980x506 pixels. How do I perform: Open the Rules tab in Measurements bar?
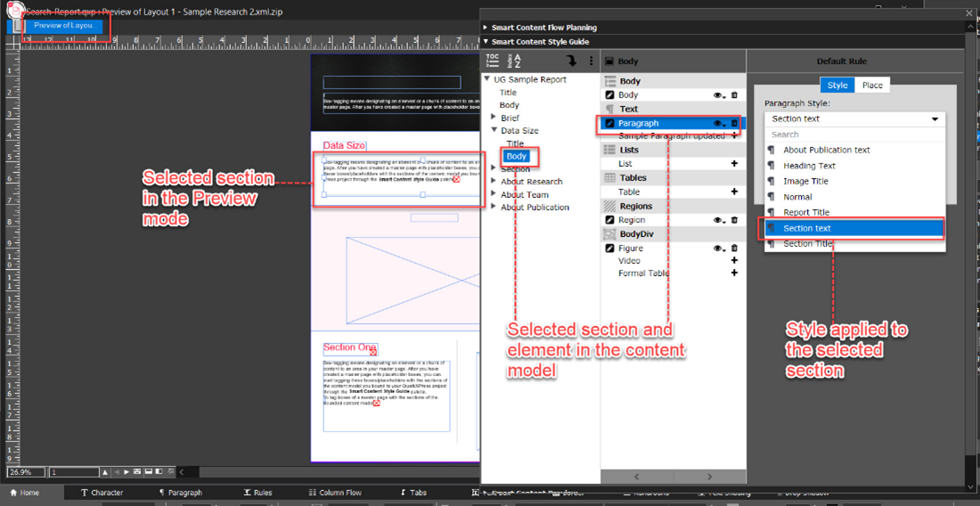tap(257, 493)
